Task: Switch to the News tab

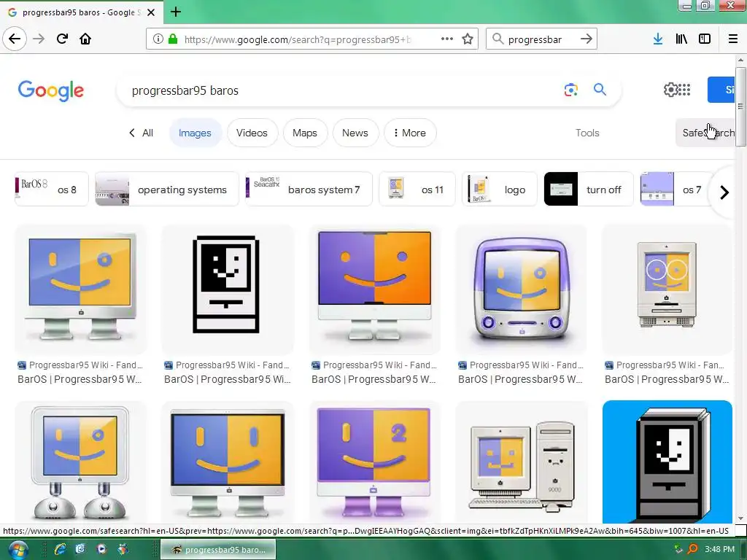Action: point(355,133)
